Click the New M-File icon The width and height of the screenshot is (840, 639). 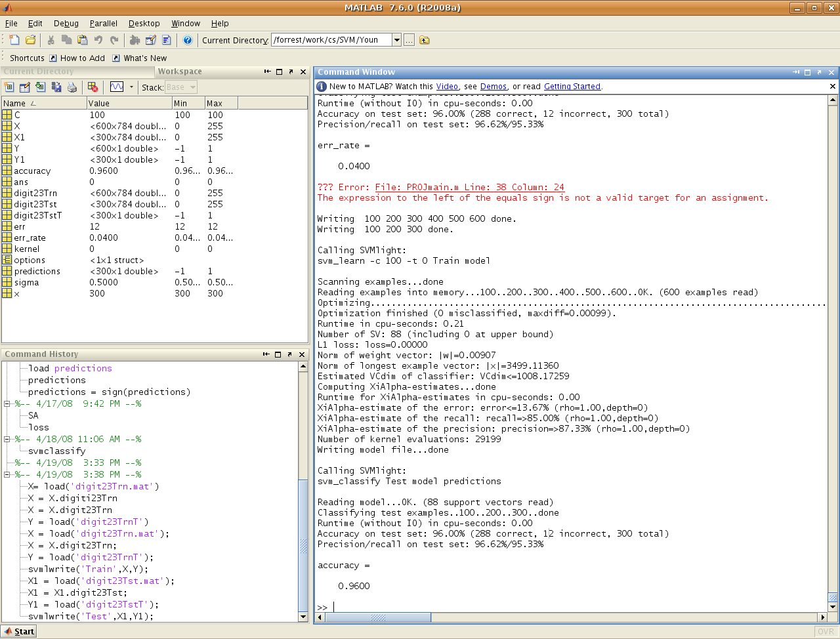[14, 40]
